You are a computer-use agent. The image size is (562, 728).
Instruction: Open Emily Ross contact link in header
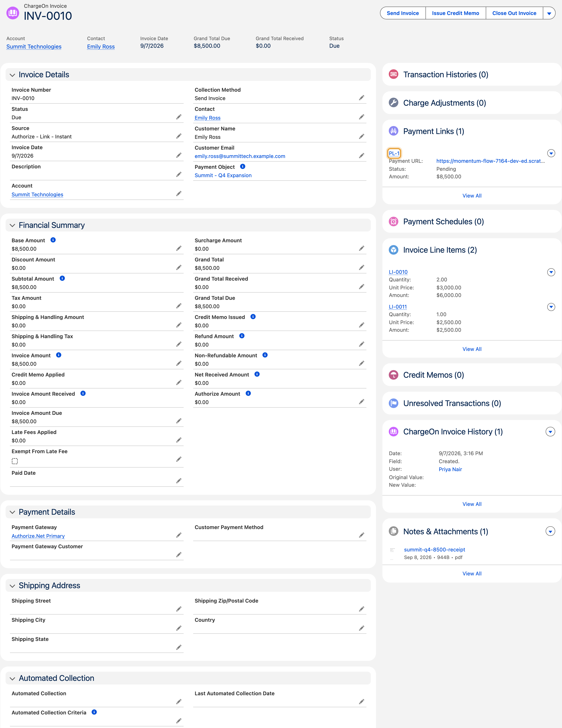tap(101, 47)
